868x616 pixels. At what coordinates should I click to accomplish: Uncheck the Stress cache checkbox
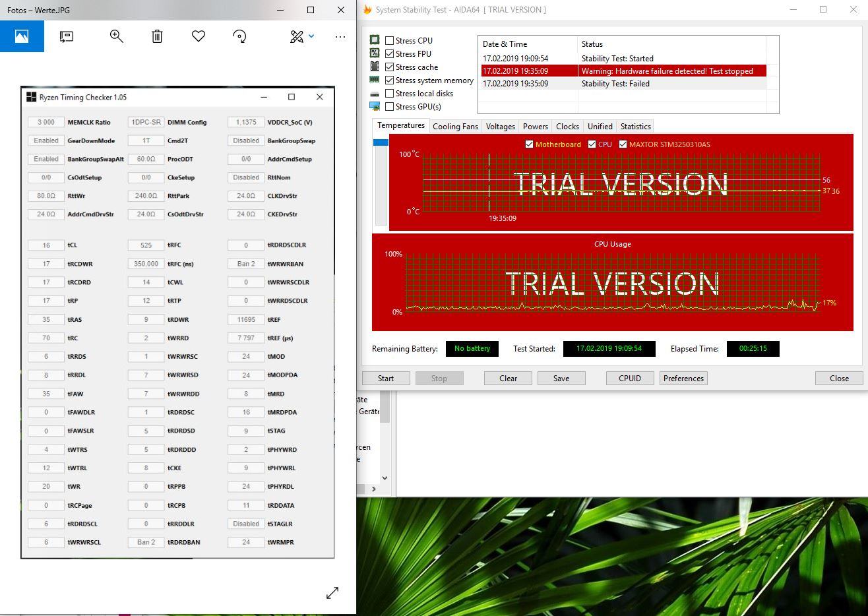[390, 67]
